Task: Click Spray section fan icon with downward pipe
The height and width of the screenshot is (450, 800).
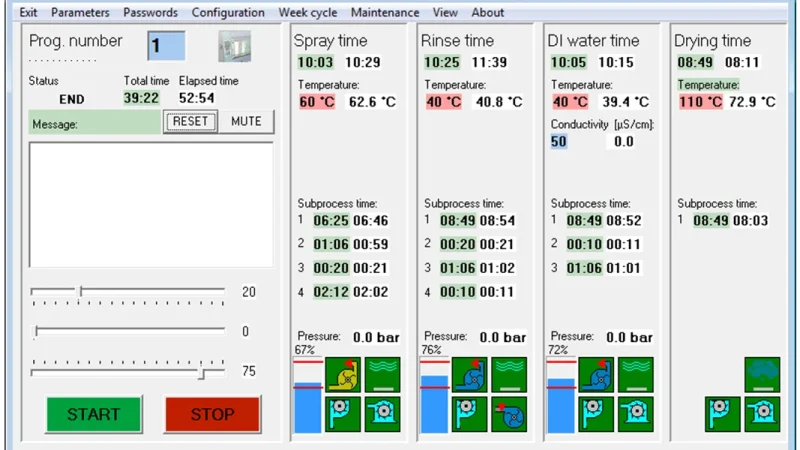Action: pyautogui.click(x=343, y=414)
